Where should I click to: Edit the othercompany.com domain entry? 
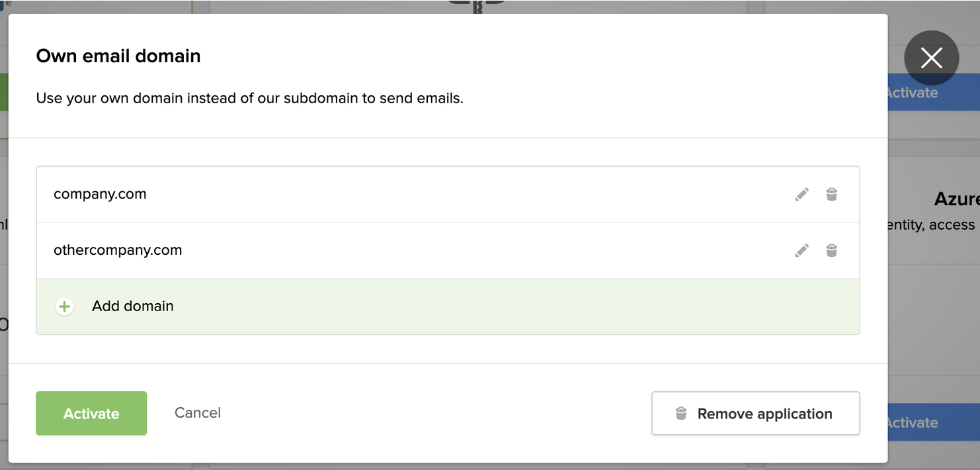[x=801, y=250]
